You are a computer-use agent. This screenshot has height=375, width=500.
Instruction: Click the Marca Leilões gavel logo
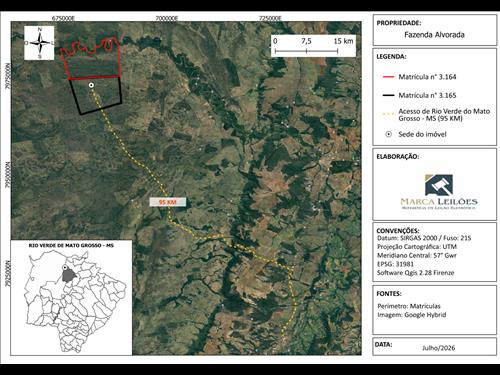439,185
